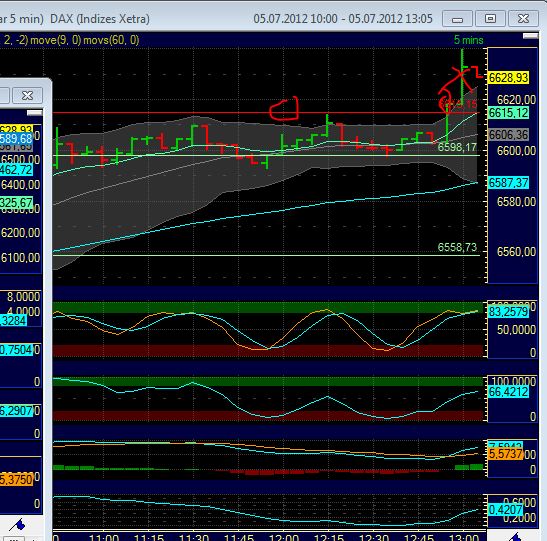This screenshot has height=541, width=547.
Task: Click the 8,0000 scale label in left window
Action: click(23, 297)
